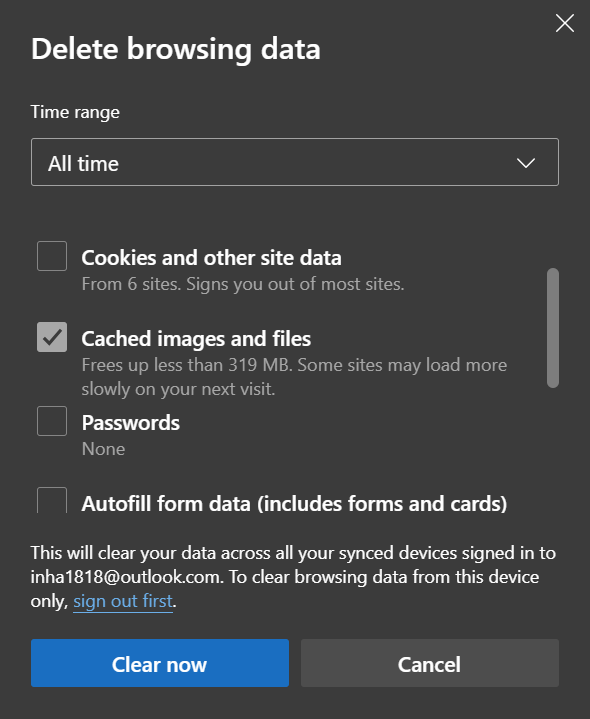The image size is (590, 719).
Task: Click the 'None' text under Passwords
Action: 103,449
